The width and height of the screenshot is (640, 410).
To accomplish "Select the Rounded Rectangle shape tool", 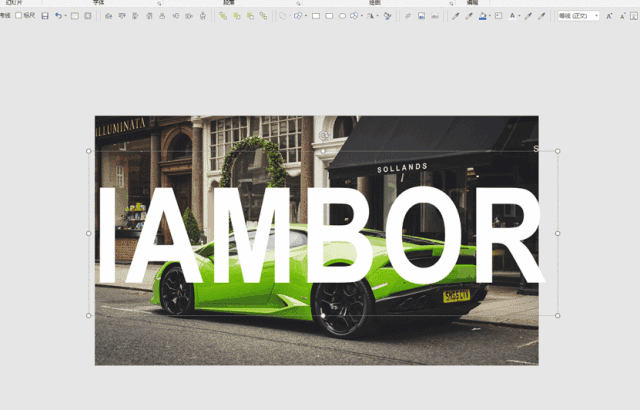I will click(329, 16).
